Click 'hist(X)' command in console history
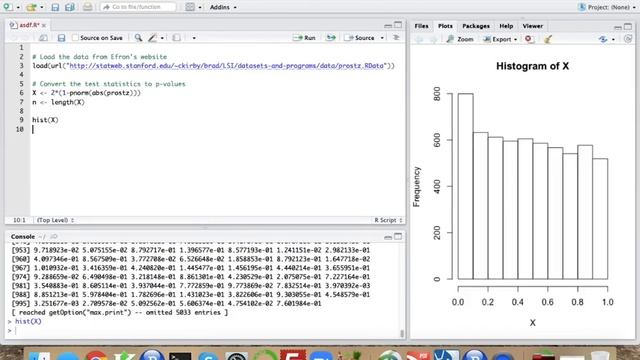This screenshot has width=640, height=360. 28,321
